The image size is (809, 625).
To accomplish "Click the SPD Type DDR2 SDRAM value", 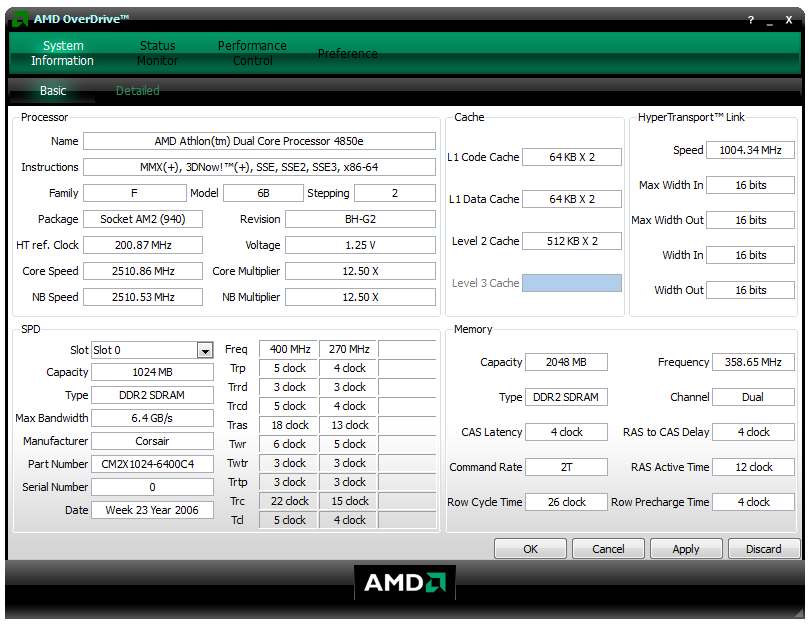I will (x=152, y=395).
